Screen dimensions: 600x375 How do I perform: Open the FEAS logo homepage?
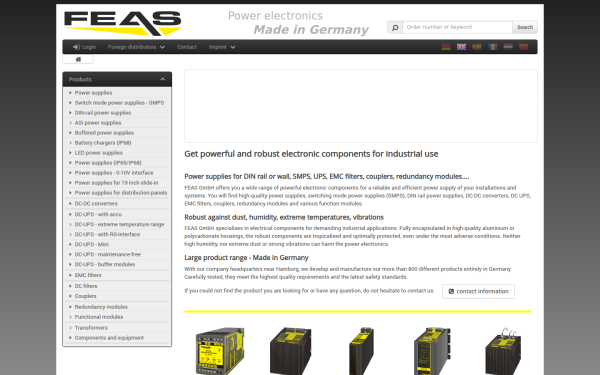click(x=123, y=23)
